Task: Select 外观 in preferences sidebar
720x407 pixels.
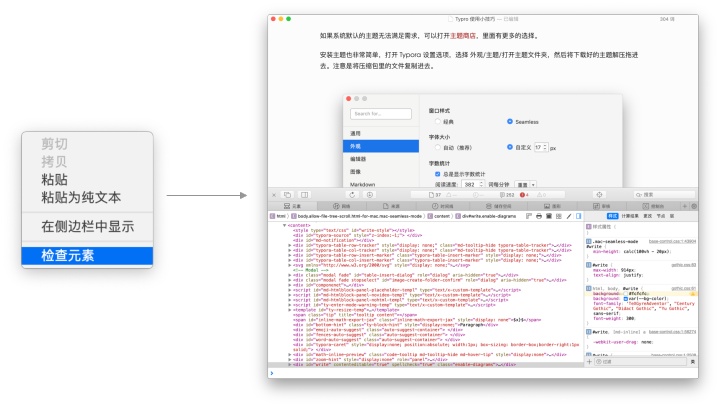Action: click(381, 146)
